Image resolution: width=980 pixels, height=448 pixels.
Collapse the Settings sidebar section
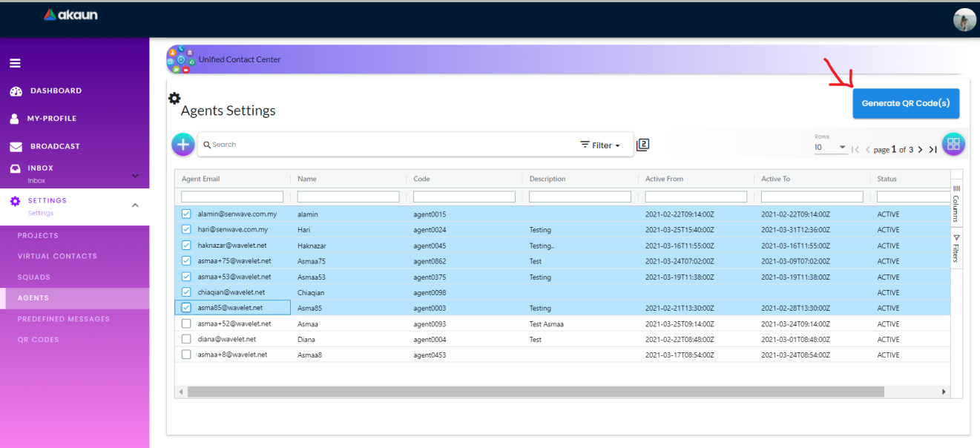135,205
